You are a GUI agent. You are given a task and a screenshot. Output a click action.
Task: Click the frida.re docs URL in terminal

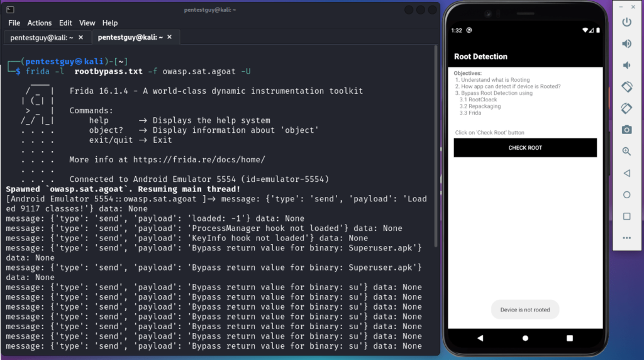(x=199, y=159)
